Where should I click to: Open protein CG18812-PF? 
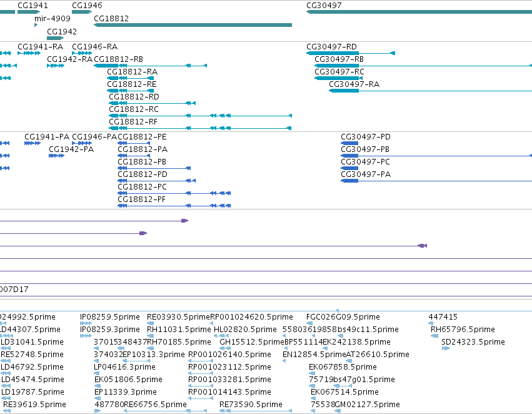click(x=141, y=199)
